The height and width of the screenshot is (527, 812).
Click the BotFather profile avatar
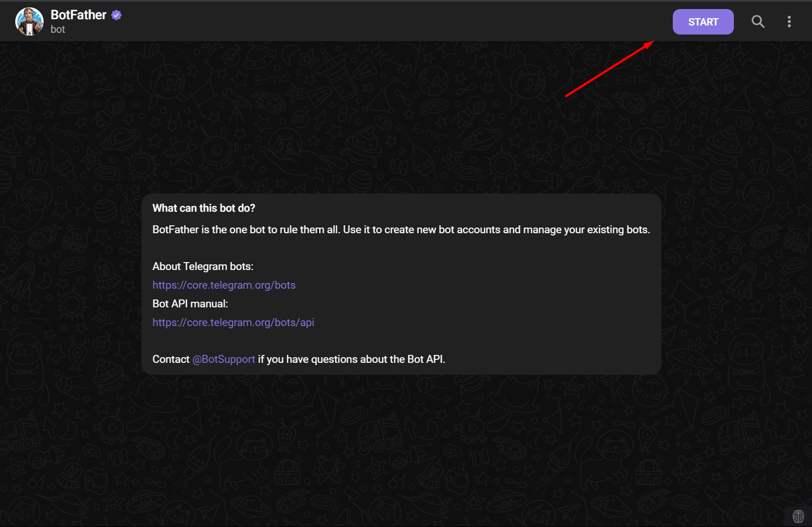click(x=29, y=22)
